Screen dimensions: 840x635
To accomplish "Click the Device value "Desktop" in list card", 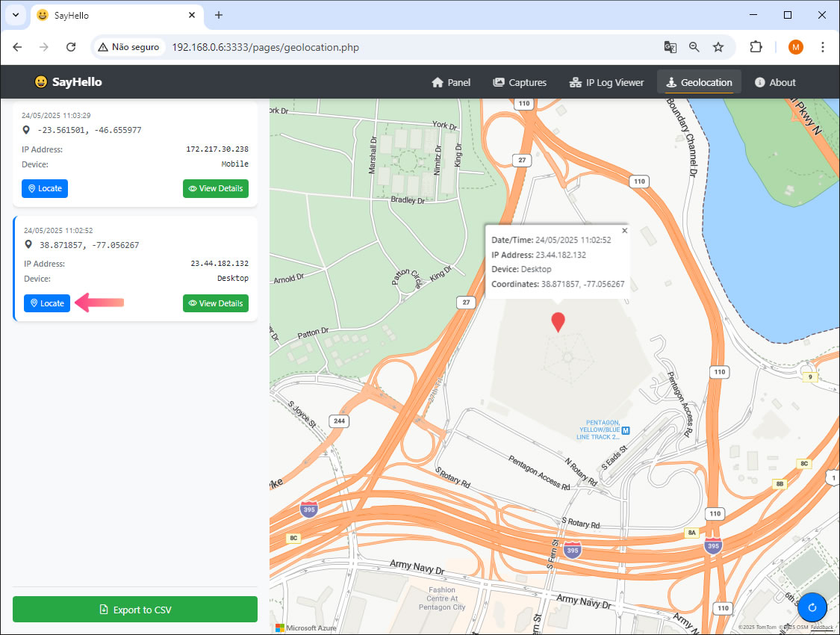I will pyautogui.click(x=232, y=279).
